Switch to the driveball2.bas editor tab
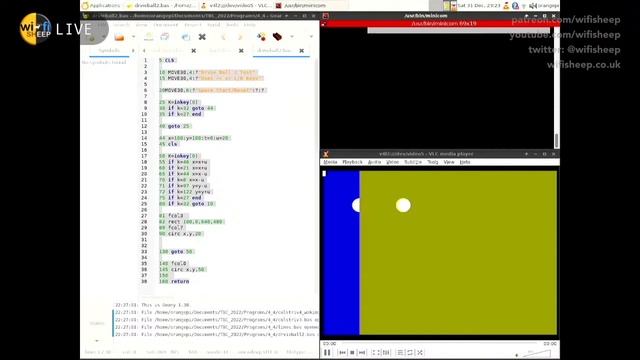 click(x=274, y=51)
